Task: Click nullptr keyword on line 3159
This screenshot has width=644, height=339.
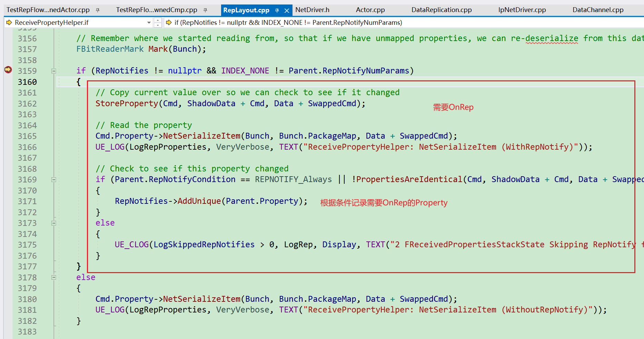Action: pyautogui.click(x=185, y=71)
